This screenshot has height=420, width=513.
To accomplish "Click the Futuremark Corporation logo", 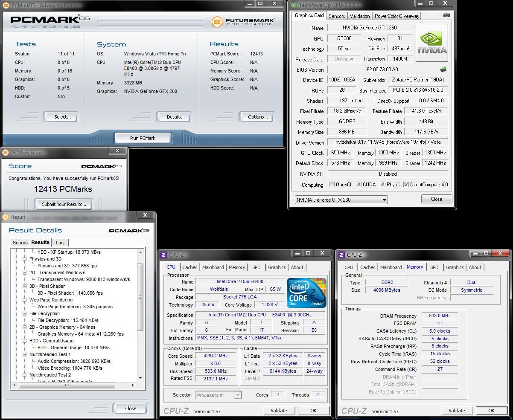I will point(243,21).
